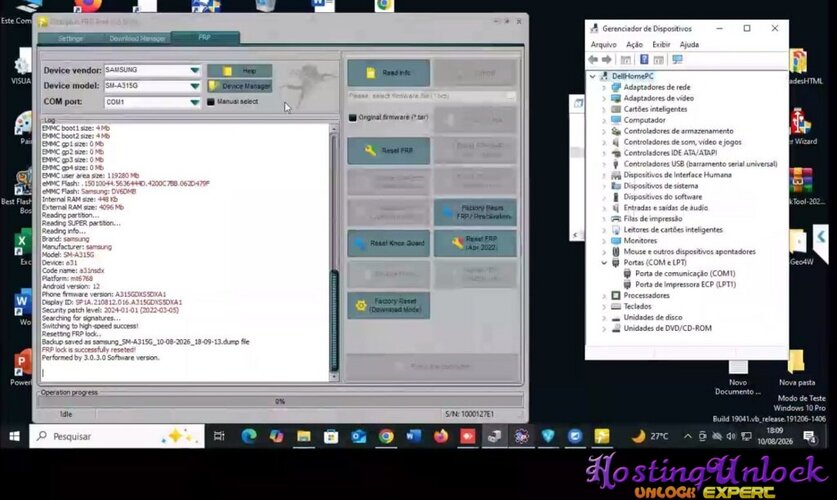Image resolution: width=837 pixels, height=500 pixels.
Task: Click the Cartões inteligentes icon
Action: 616,109
